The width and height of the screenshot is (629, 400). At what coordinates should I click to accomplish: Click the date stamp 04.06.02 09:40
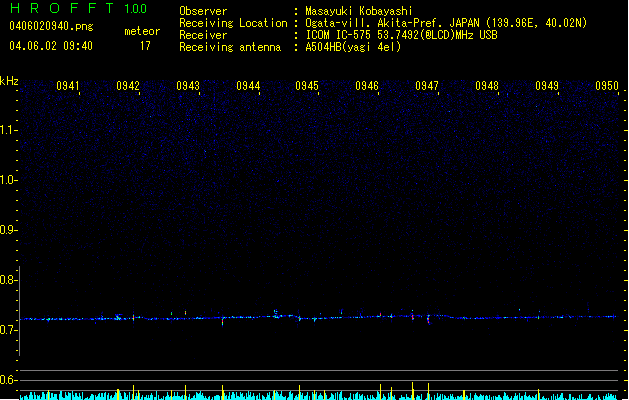coord(51,46)
